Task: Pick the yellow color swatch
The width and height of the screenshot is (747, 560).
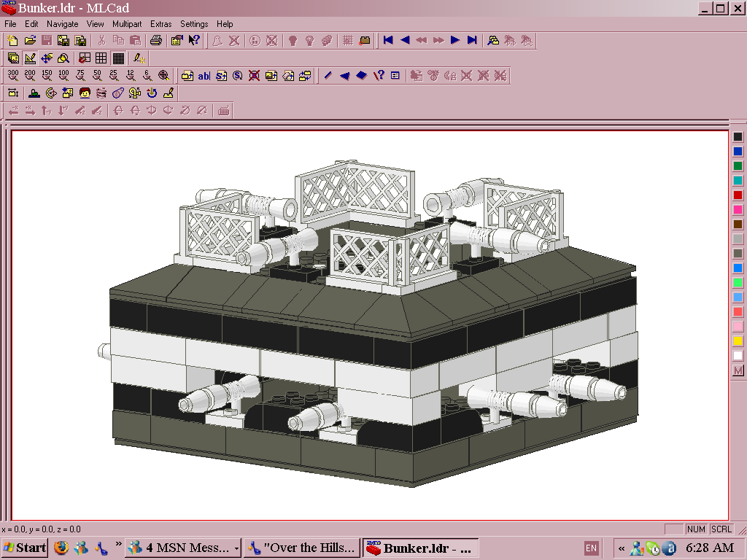Action: point(738,341)
